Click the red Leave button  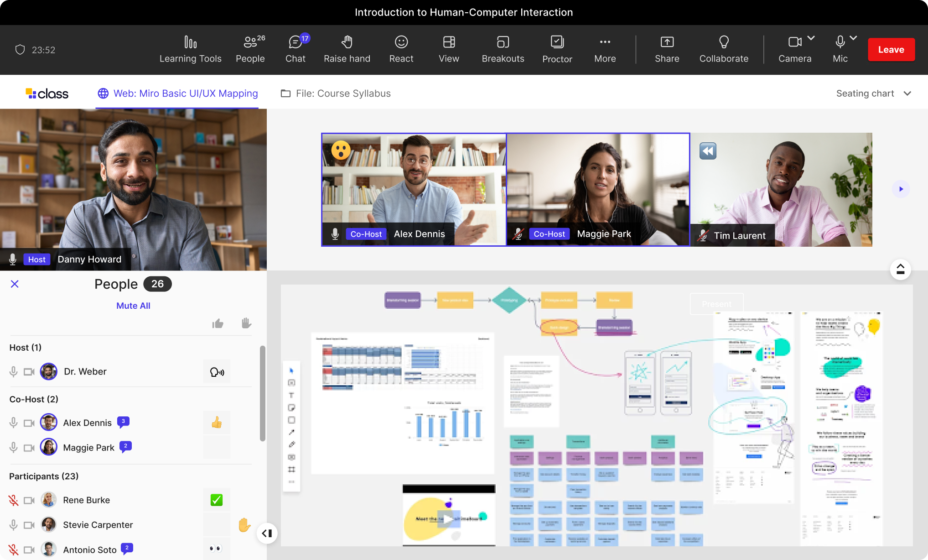(x=891, y=50)
